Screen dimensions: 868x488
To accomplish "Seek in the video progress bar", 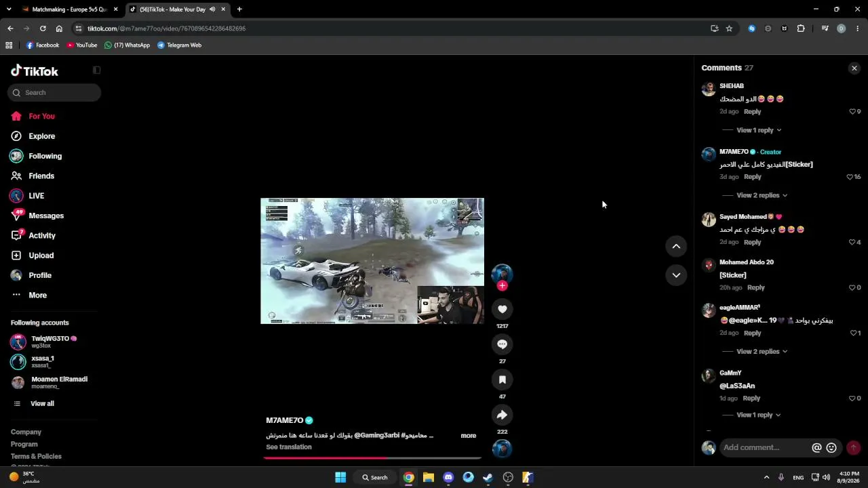I will (x=372, y=458).
